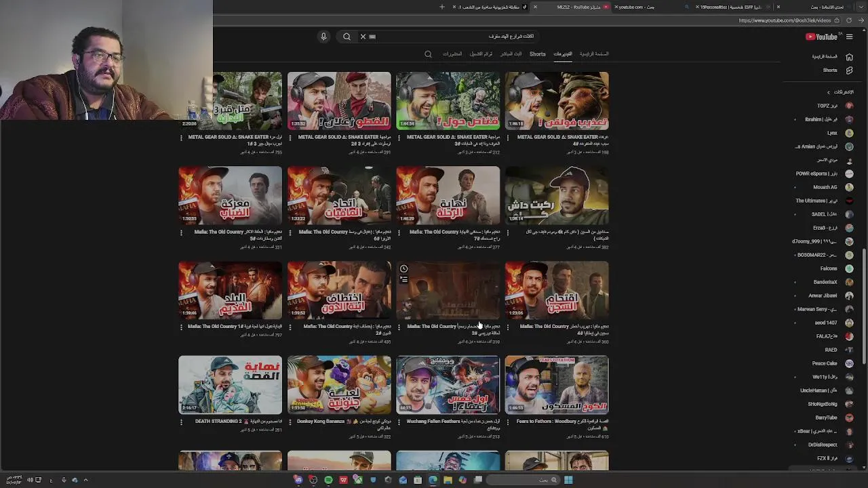This screenshot has height=488, width=868.
Task: Open Microsoft Edge from the taskbar
Action: tap(433, 480)
